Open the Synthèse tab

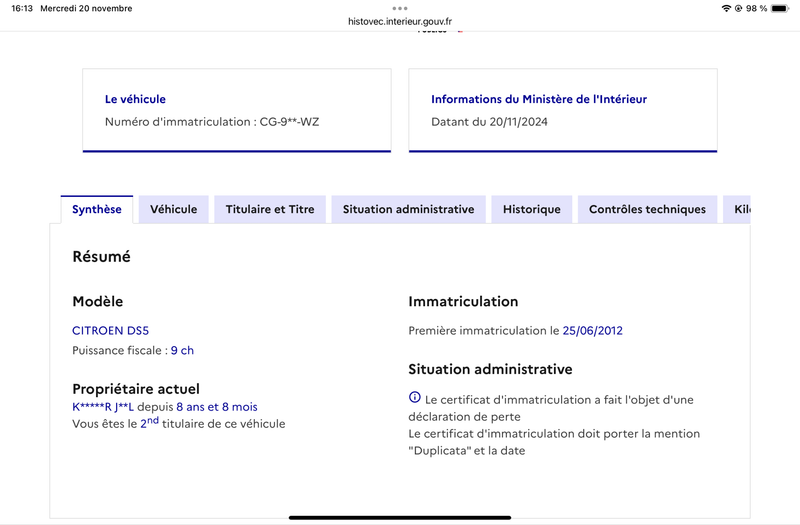pyautogui.click(x=97, y=209)
